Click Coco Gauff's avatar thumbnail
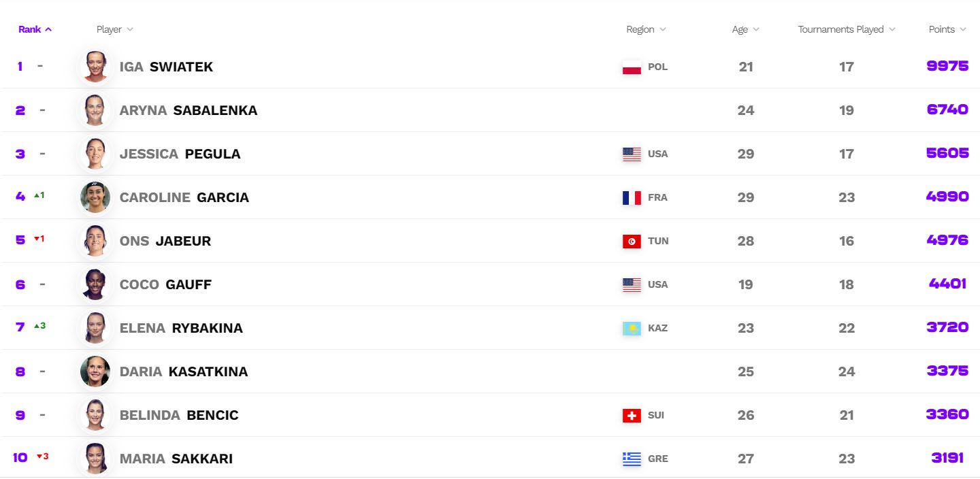 point(95,284)
